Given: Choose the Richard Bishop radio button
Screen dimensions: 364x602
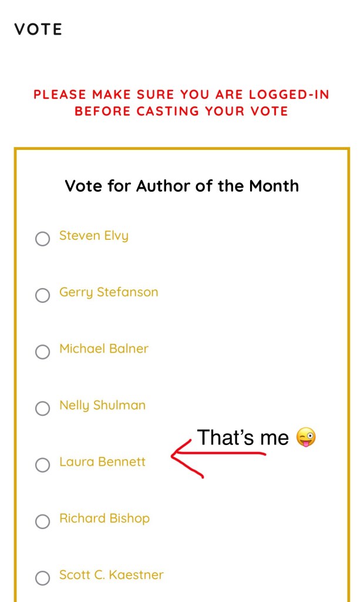Looking at the screenshot, I should tap(43, 521).
